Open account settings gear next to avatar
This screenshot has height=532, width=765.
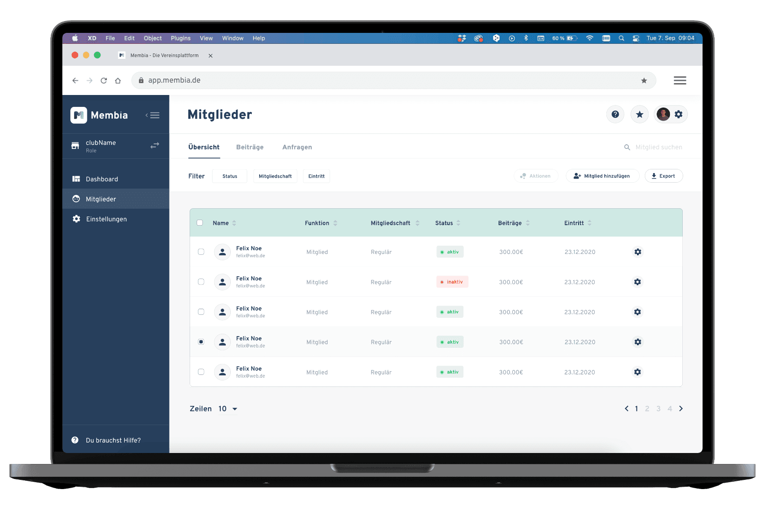(679, 114)
